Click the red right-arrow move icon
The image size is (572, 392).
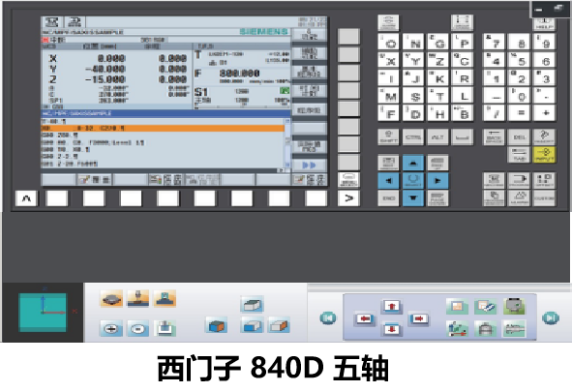[x=418, y=319]
